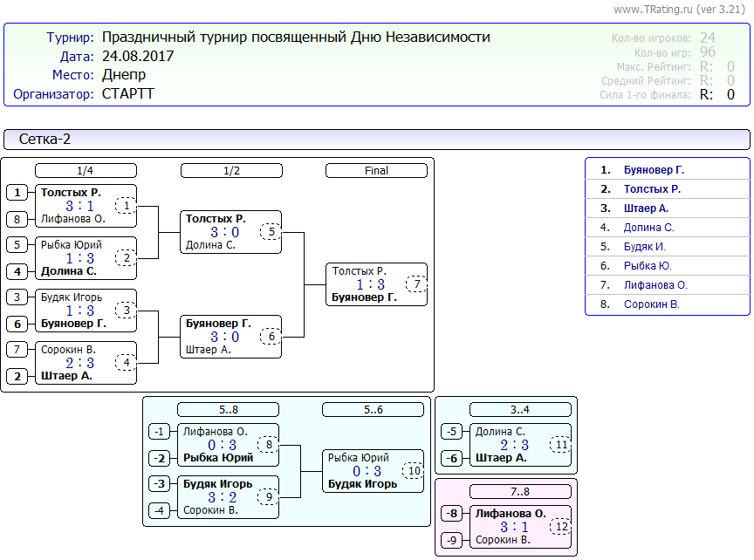The image size is (754, 560).
Task: Click match number 3 dashed badge
Action: (x=127, y=311)
